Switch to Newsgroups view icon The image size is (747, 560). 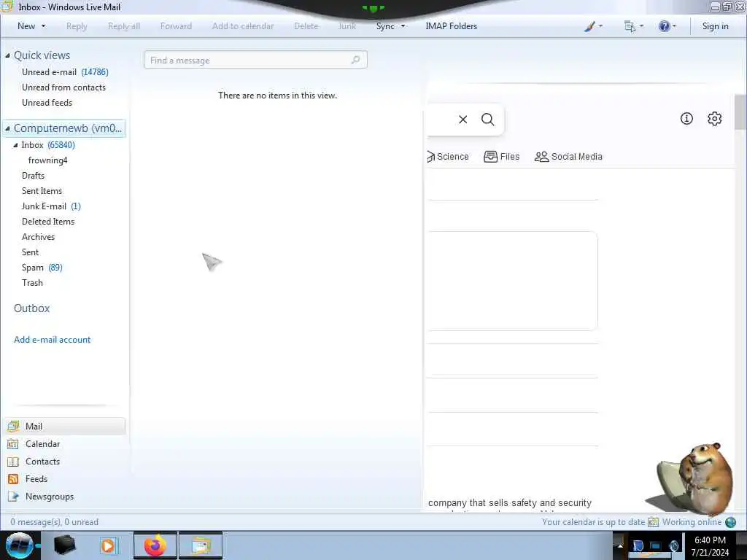pos(13,497)
